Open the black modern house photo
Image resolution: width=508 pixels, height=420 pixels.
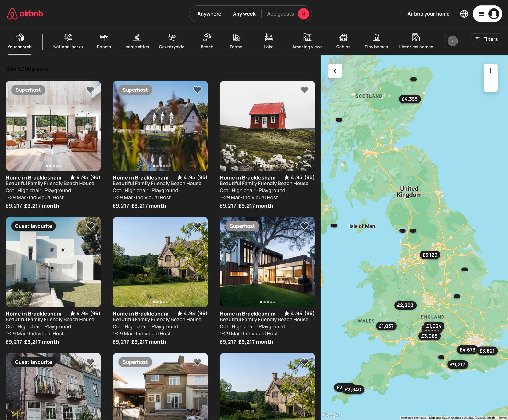pyautogui.click(x=267, y=262)
